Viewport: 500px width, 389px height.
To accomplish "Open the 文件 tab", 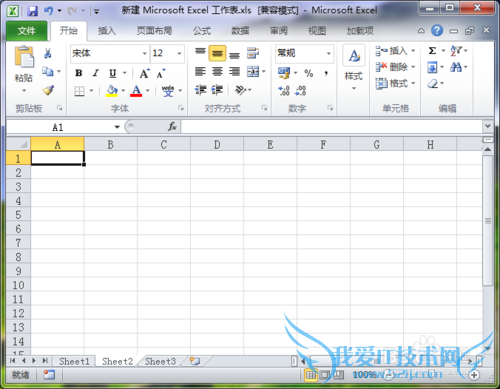I will click(27, 31).
